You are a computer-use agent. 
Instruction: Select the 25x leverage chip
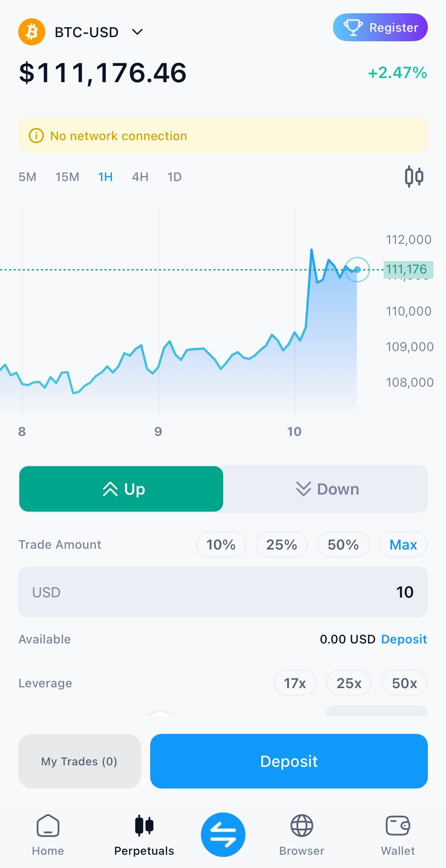click(x=349, y=683)
